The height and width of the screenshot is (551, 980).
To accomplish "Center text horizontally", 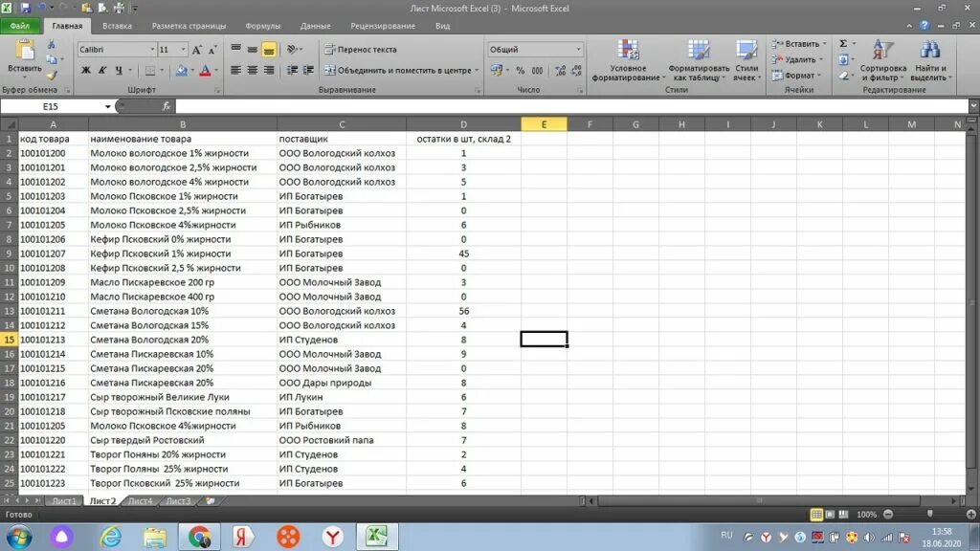I will 252,71.
